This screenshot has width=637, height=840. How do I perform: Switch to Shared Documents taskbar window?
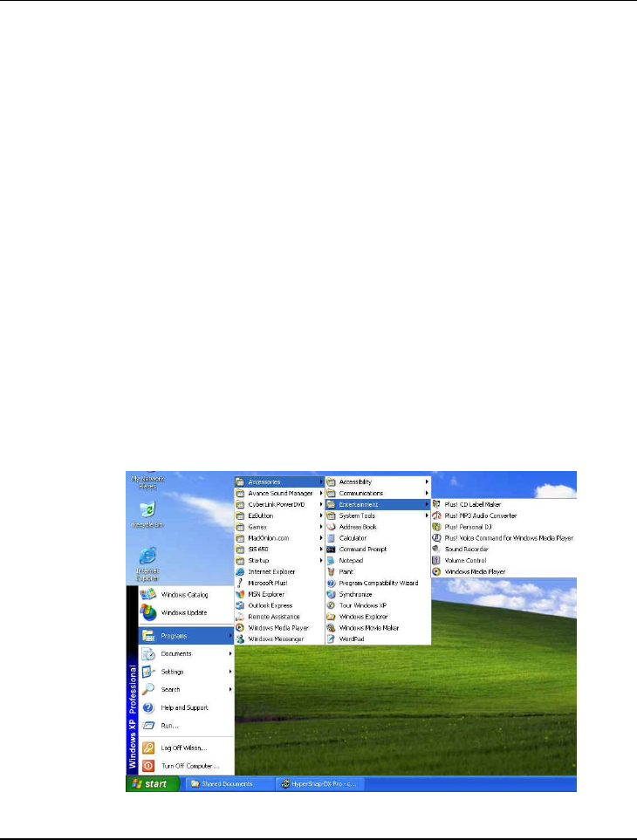click(229, 784)
